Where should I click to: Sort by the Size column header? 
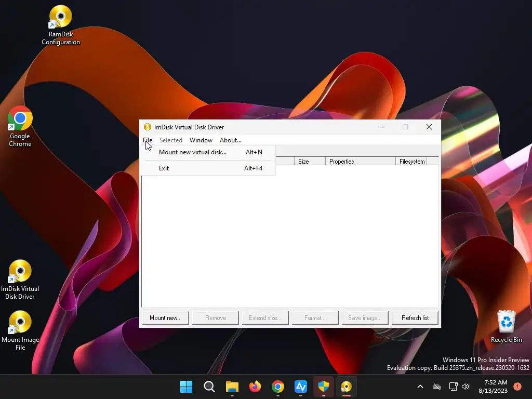pyautogui.click(x=310, y=161)
